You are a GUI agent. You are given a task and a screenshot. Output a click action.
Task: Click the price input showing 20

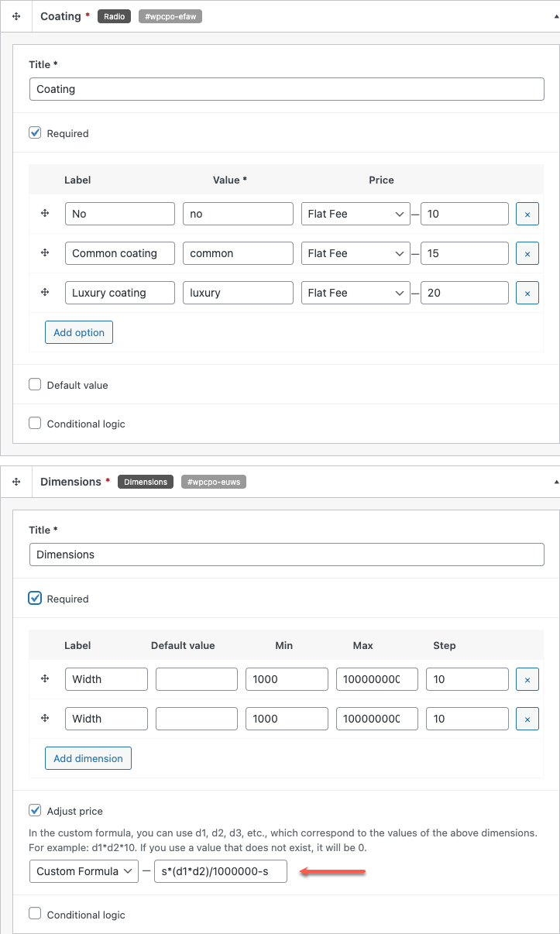coord(465,293)
